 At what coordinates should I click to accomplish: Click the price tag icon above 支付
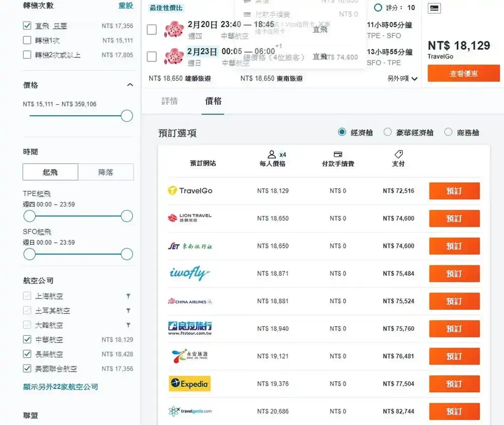[399, 154]
